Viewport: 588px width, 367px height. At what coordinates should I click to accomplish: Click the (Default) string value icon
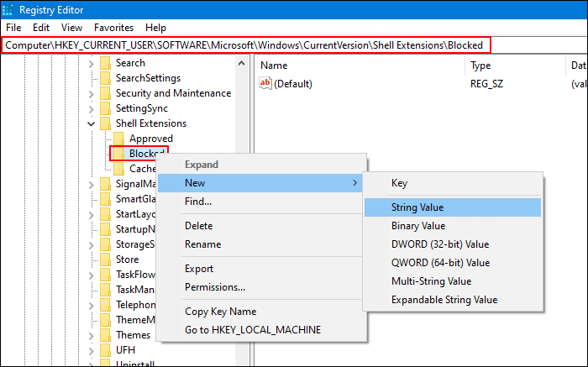click(265, 83)
